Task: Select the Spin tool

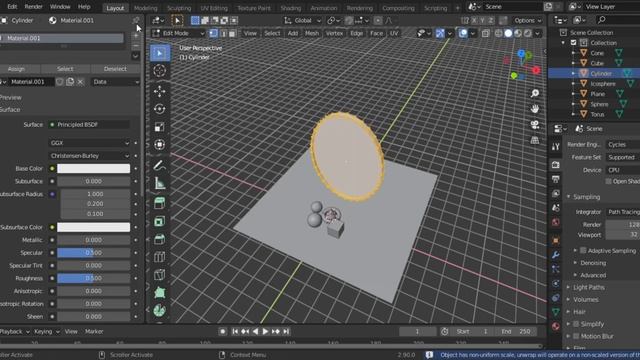Action: pos(160,311)
